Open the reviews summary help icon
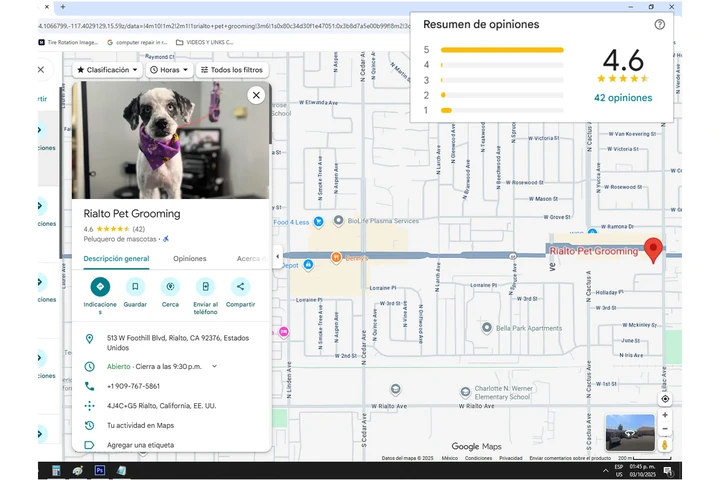The width and height of the screenshot is (720, 480). [659, 24]
